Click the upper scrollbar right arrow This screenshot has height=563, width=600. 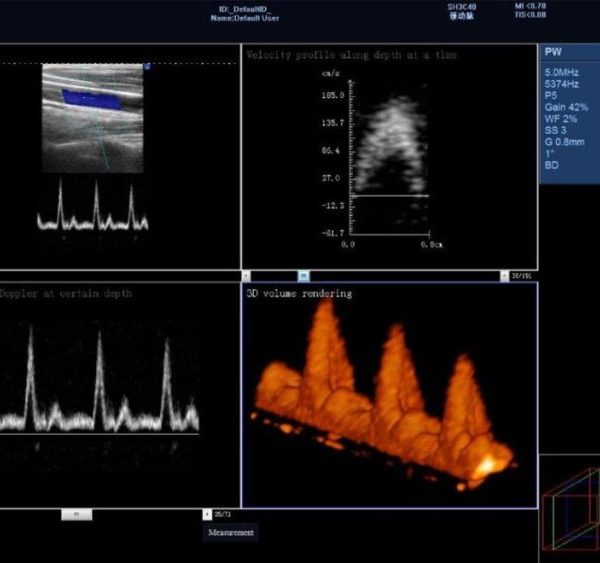click(x=505, y=275)
